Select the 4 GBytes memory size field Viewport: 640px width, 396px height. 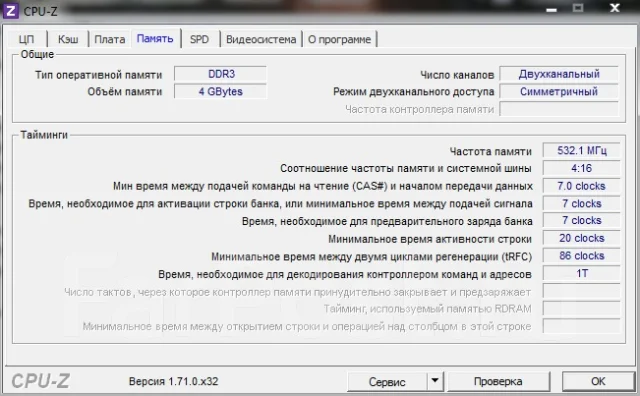click(221, 91)
